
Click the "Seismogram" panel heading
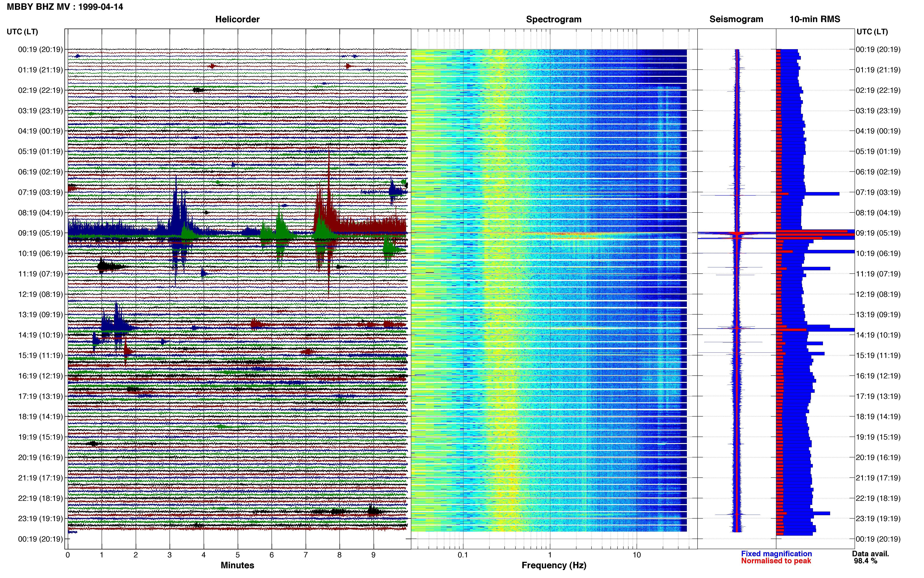[x=736, y=19]
